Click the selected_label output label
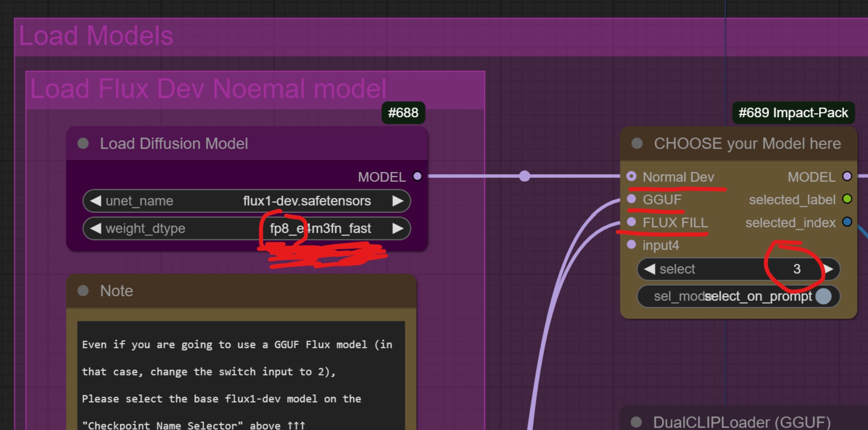 (792, 200)
